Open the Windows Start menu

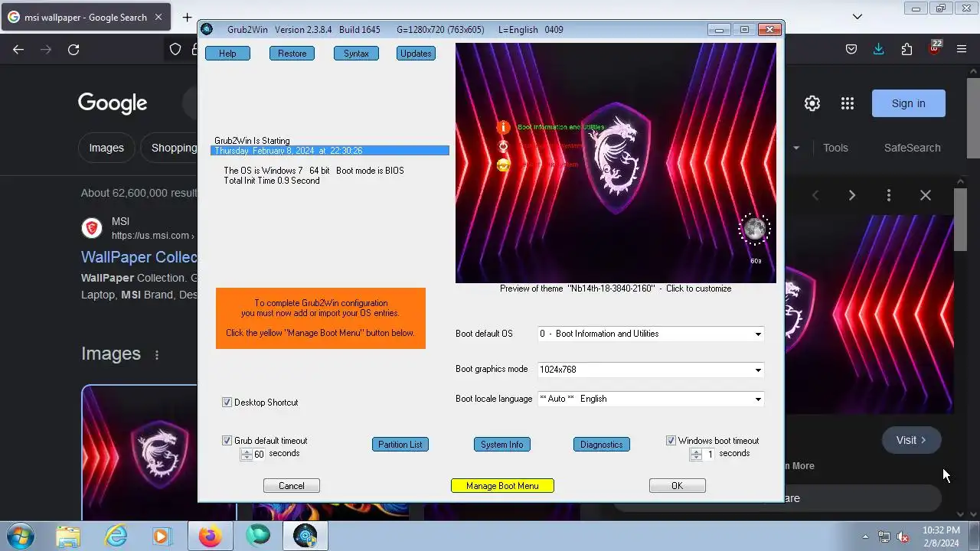click(18, 536)
